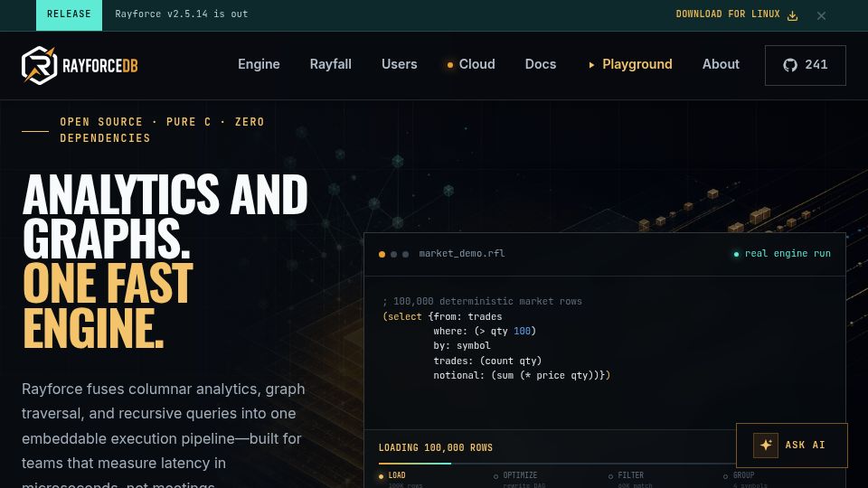Click the market_demo.rfl file name
The height and width of the screenshot is (488, 868).
tap(462, 253)
